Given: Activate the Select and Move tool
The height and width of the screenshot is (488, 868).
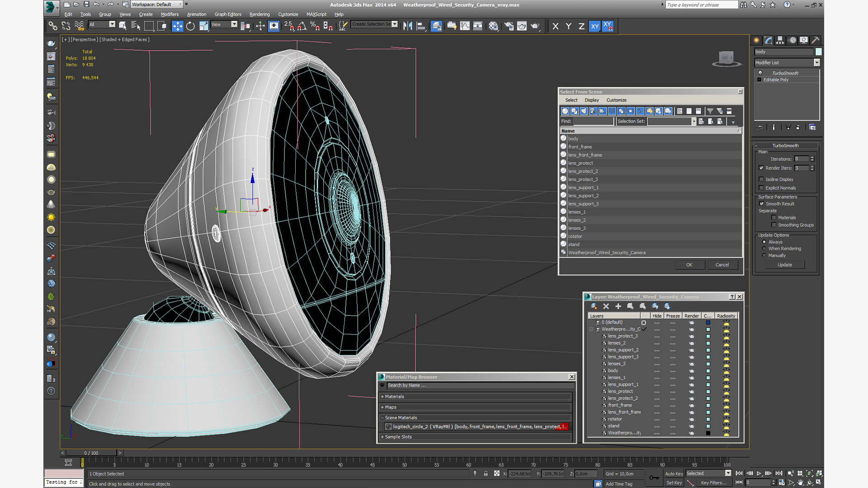Looking at the screenshot, I should (x=178, y=26).
